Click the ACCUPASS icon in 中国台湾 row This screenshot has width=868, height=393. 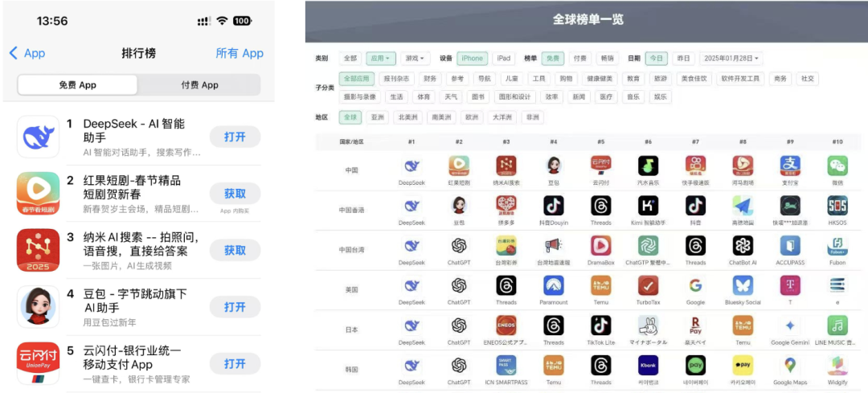[x=790, y=245]
